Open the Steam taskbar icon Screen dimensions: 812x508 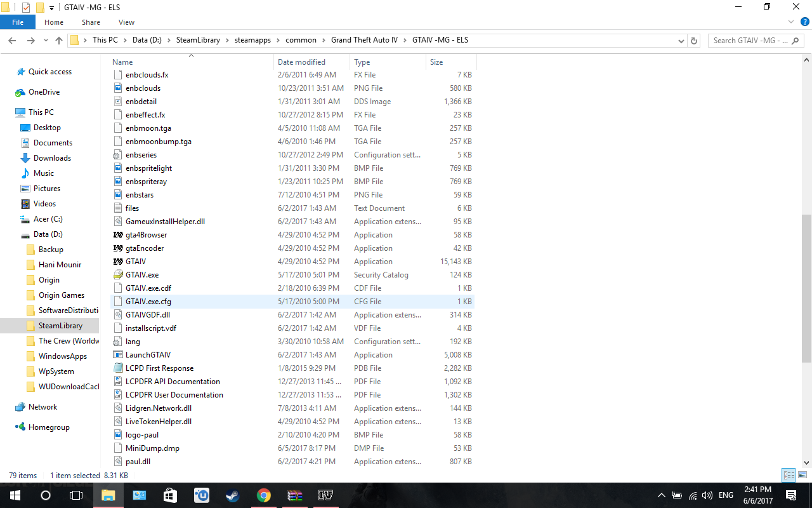pyautogui.click(x=233, y=495)
